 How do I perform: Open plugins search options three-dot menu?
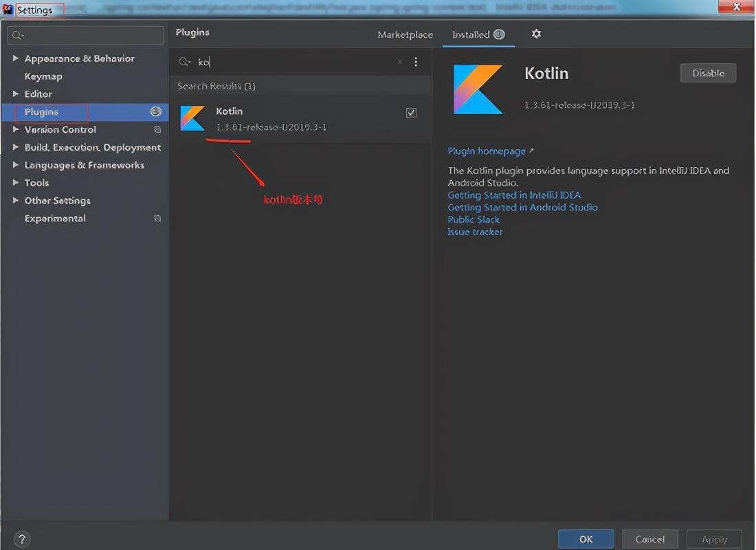[x=416, y=62]
